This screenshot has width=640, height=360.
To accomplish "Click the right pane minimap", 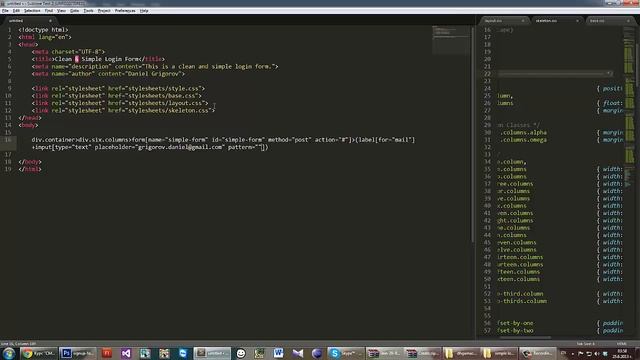I will coord(629,106).
